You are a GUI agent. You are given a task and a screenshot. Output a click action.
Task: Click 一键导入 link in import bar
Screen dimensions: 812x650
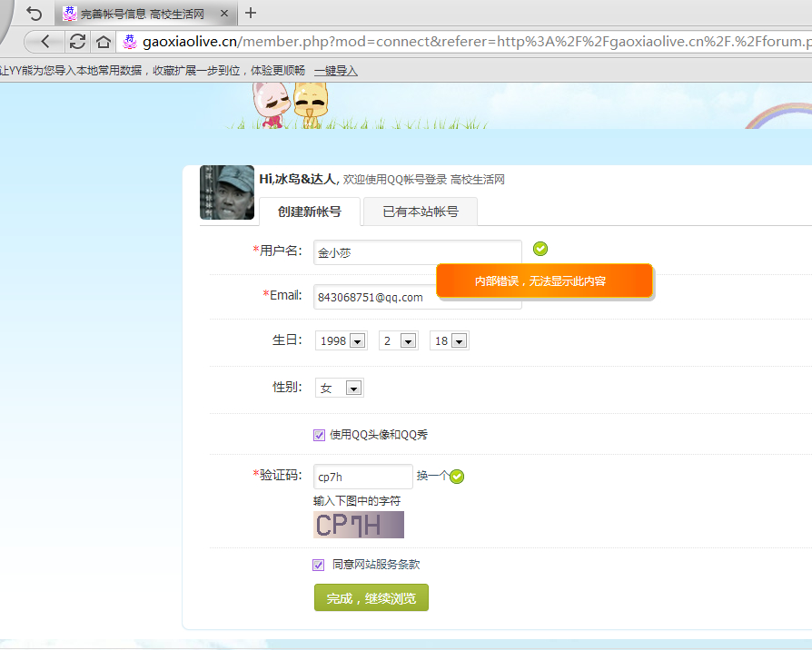point(335,71)
